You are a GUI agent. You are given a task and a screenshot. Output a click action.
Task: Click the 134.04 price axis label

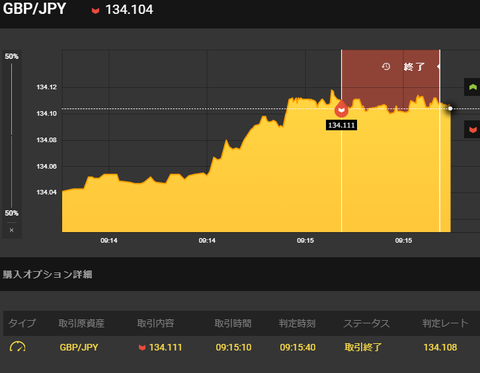pyautogui.click(x=47, y=192)
